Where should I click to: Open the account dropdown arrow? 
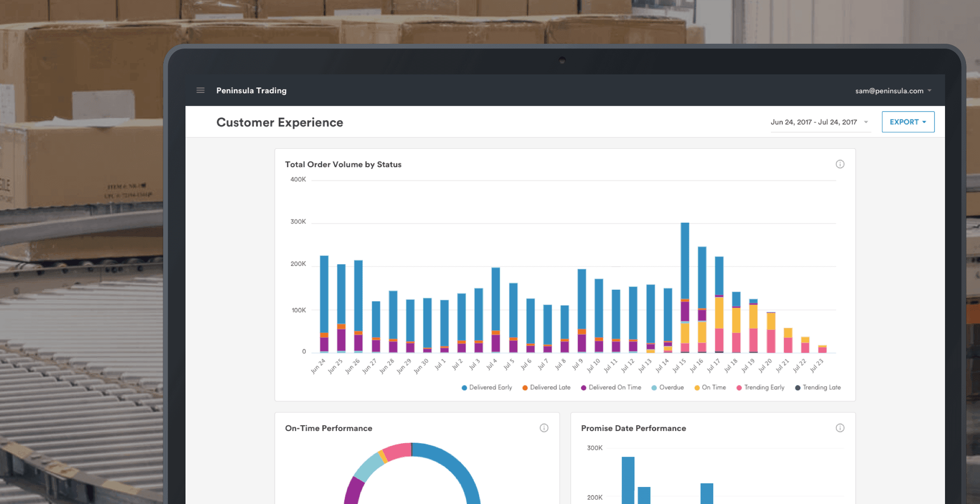[x=930, y=91]
